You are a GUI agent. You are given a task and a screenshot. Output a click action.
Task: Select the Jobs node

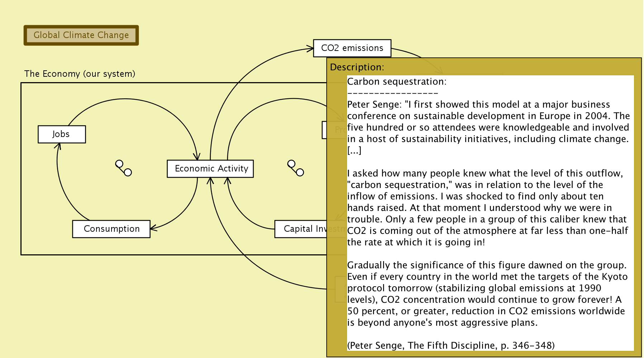click(x=61, y=134)
